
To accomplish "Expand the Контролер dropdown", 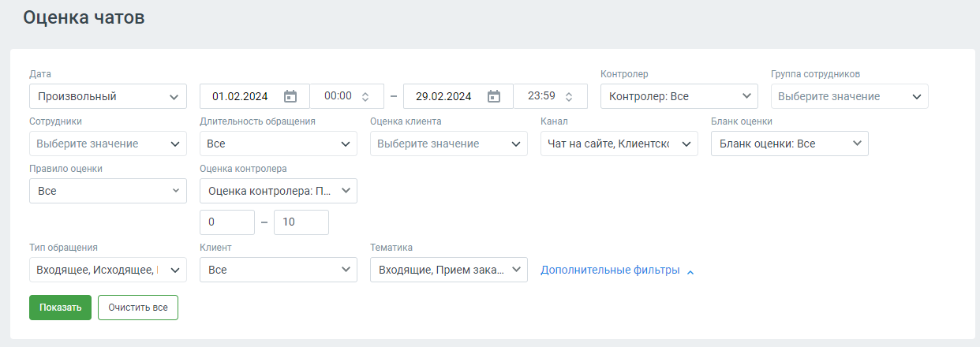I will click(x=679, y=96).
